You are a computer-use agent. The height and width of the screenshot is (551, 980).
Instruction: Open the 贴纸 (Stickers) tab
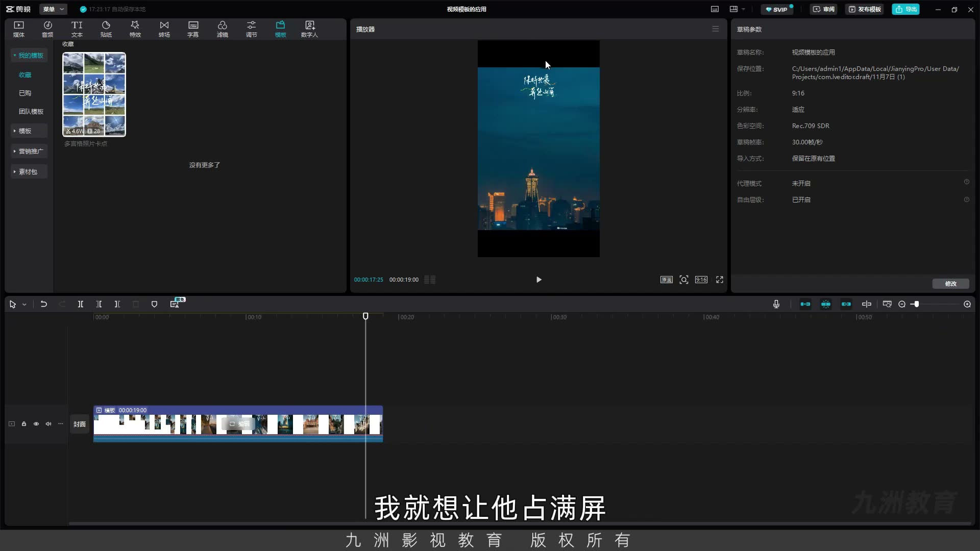click(x=106, y=29)
